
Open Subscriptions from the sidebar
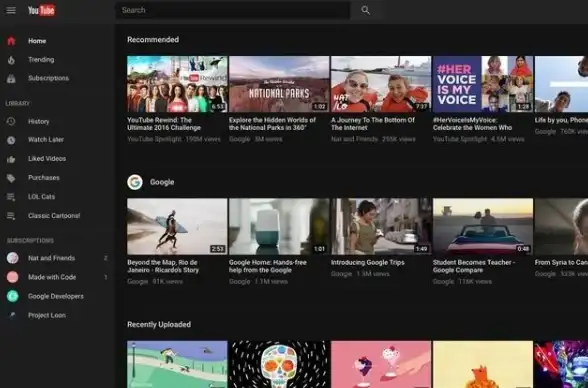pyautogui.click(x=48, y=78)
